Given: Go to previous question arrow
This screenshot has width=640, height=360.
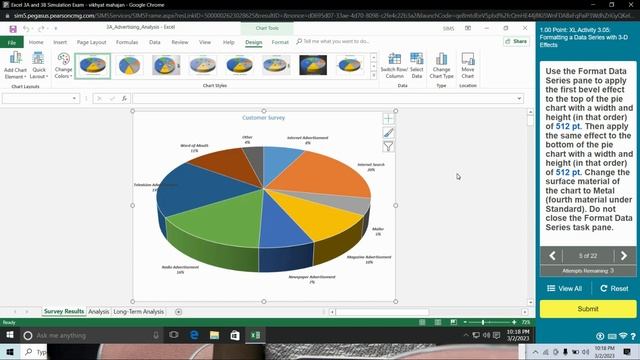Looking at the screenshot, I should point(552,256).
